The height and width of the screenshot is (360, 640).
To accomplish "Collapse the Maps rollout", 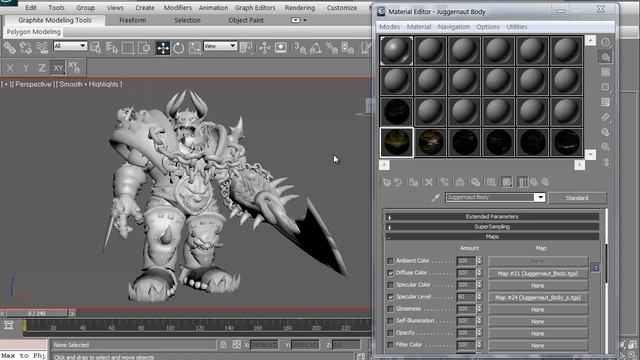I will coord(492,237).
